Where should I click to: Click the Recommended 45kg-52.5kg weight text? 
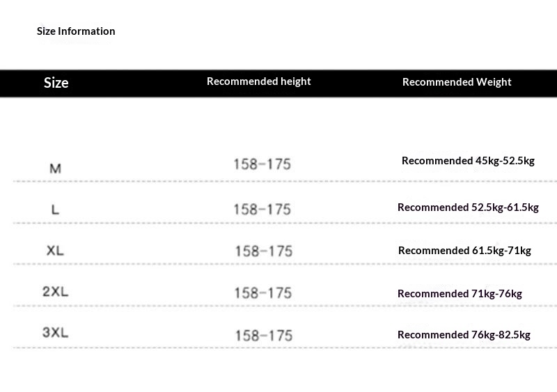468,161
